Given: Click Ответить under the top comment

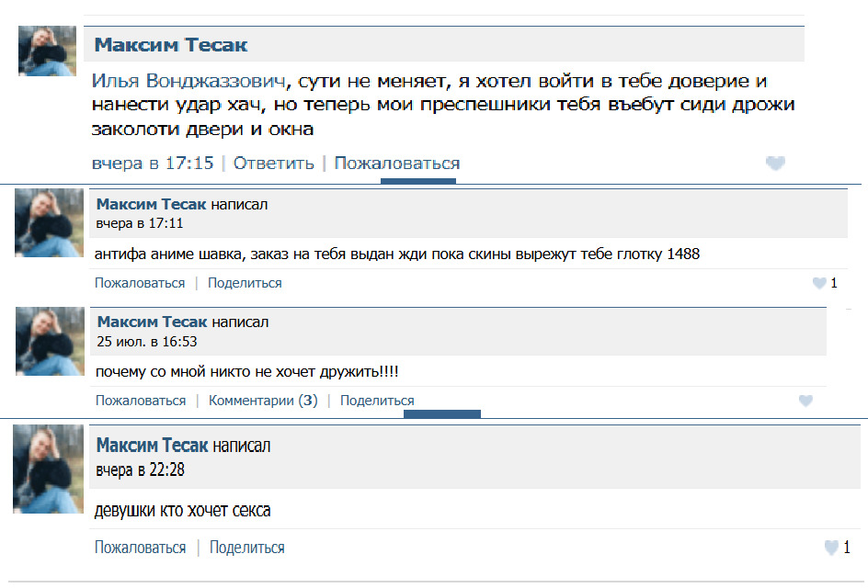Looking at the screenshot, I should pyautogui.click(x=273, y=164).
